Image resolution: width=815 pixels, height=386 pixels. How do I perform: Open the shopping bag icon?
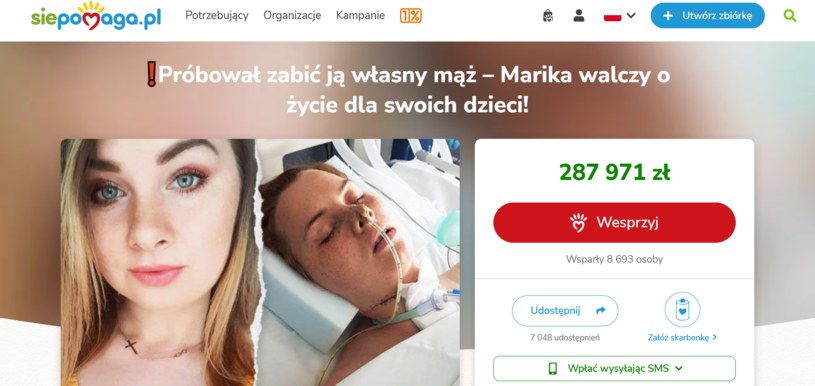tap(547, 16)
